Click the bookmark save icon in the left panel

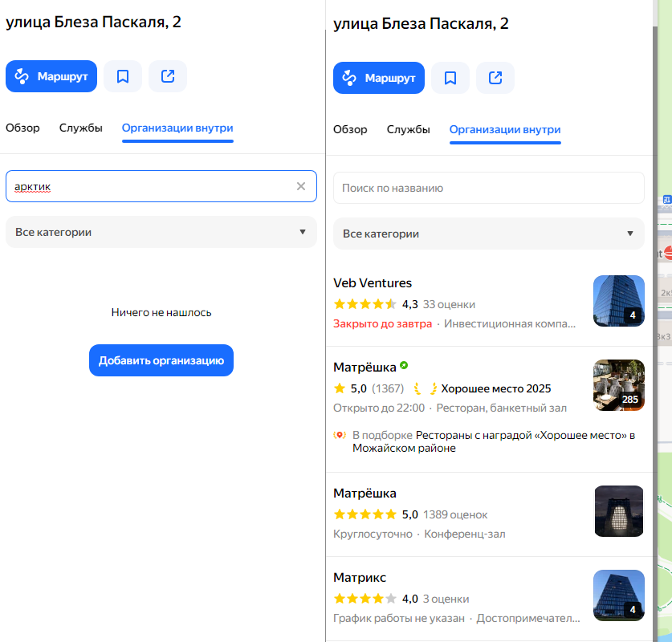coord(123,75)
